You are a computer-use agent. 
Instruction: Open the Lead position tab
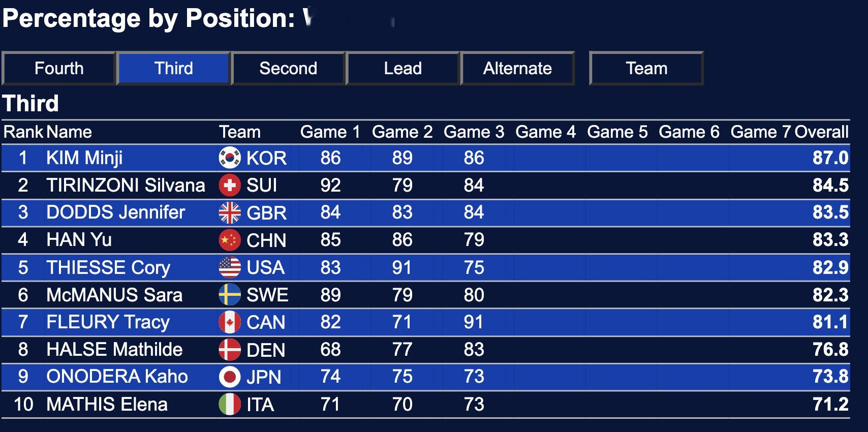click(x=403, y=68)
